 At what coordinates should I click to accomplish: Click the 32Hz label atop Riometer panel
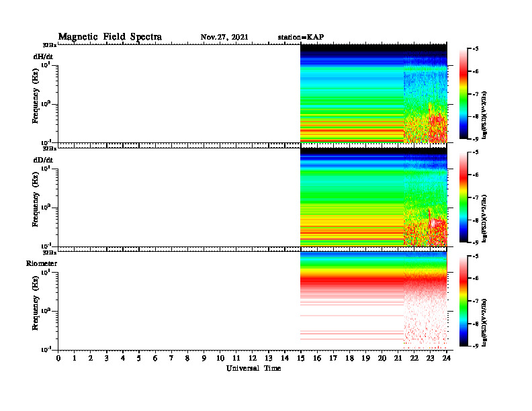tap(50, 253)
